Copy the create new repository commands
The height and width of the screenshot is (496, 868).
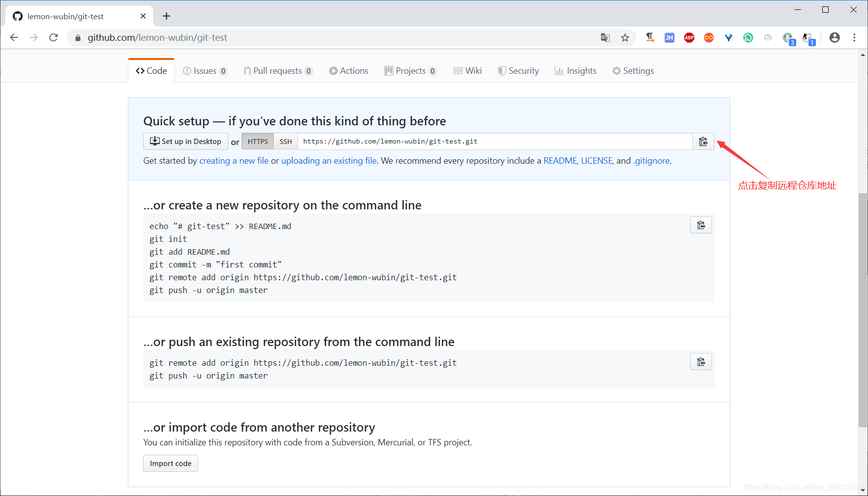point(701,225)
